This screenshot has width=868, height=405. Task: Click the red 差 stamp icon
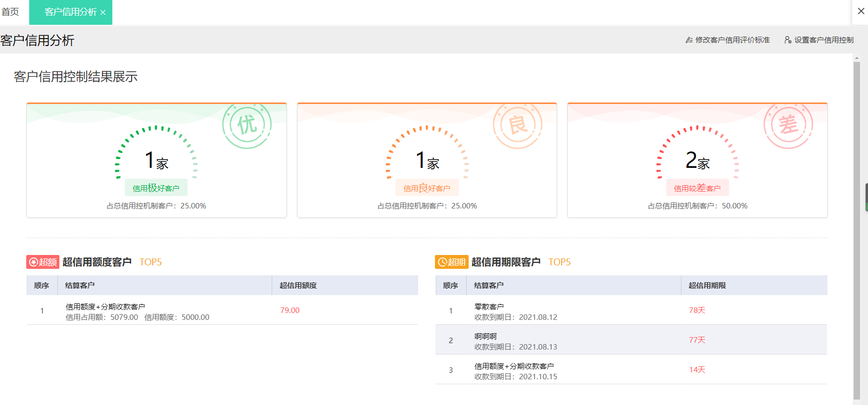pyautogui.click(x=788, y=125)
